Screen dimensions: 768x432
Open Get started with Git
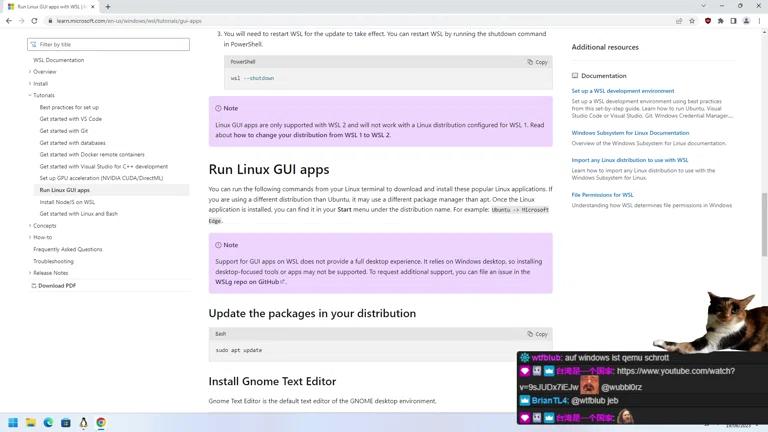tap(64, 131)
